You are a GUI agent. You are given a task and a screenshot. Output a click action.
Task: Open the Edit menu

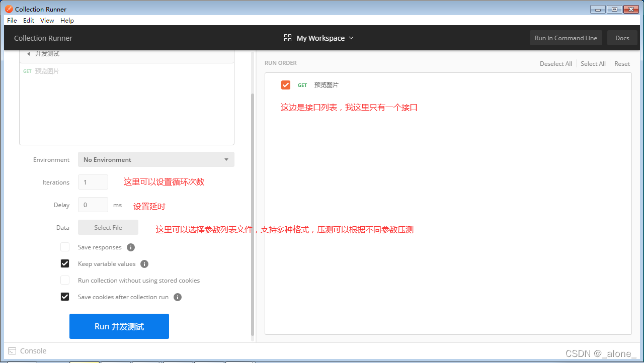(29, 20)
